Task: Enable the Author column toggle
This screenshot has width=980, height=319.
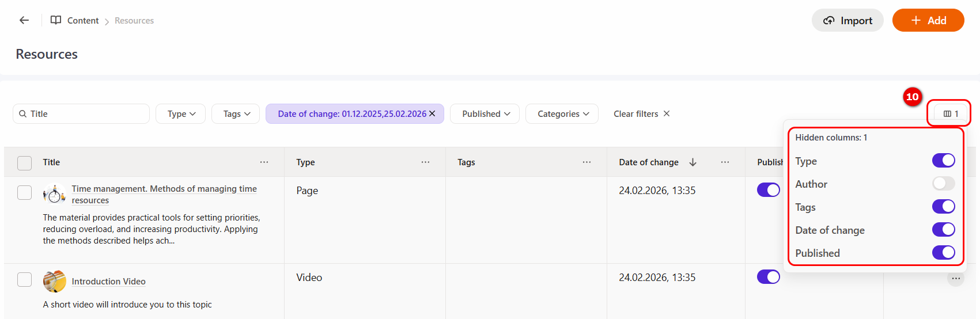Action: pos(943,184)
